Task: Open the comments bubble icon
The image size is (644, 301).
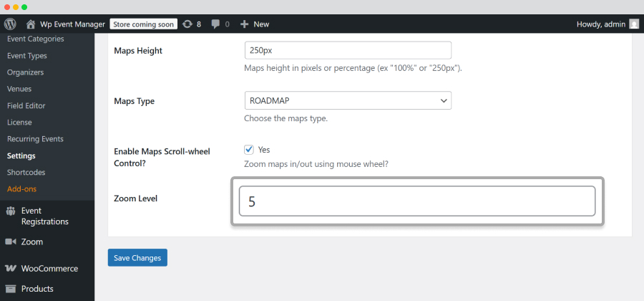Action: click(215, 24)
